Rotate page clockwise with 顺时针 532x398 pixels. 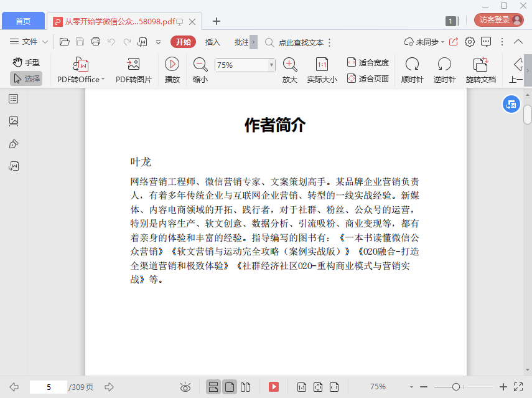[412, 65]
